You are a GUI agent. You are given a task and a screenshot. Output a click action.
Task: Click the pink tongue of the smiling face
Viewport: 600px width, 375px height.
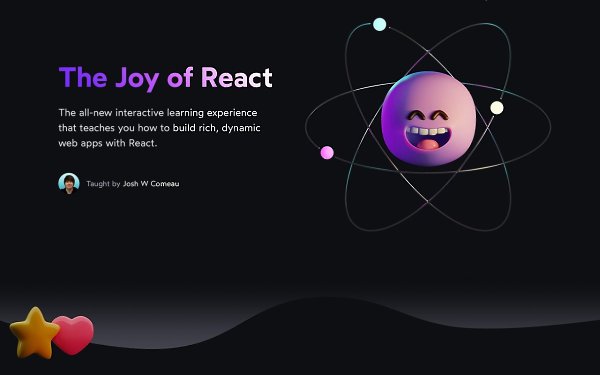pyautogui.click(x=428, y=144)
